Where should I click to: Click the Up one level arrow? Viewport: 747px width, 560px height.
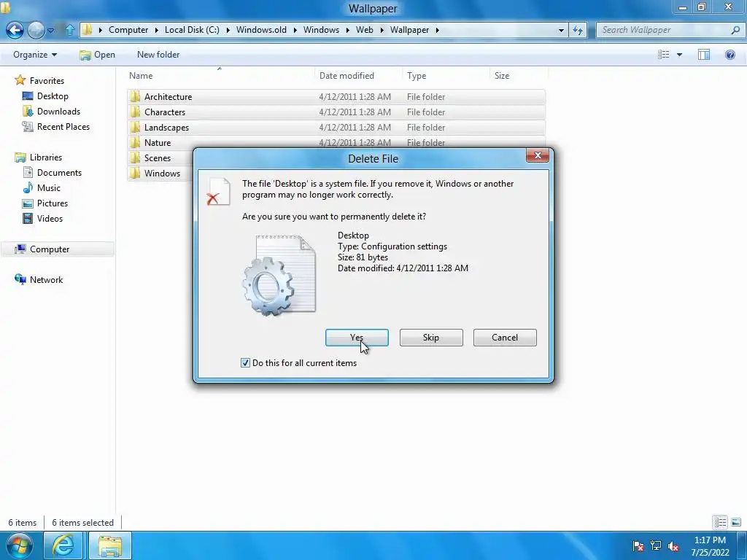click(69, 30)
